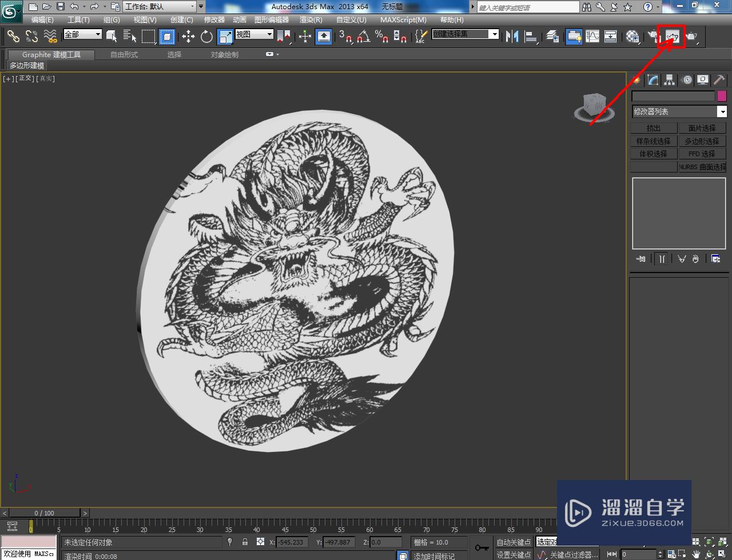Toggle Angle Snap on or off

[x=363, y=37]
